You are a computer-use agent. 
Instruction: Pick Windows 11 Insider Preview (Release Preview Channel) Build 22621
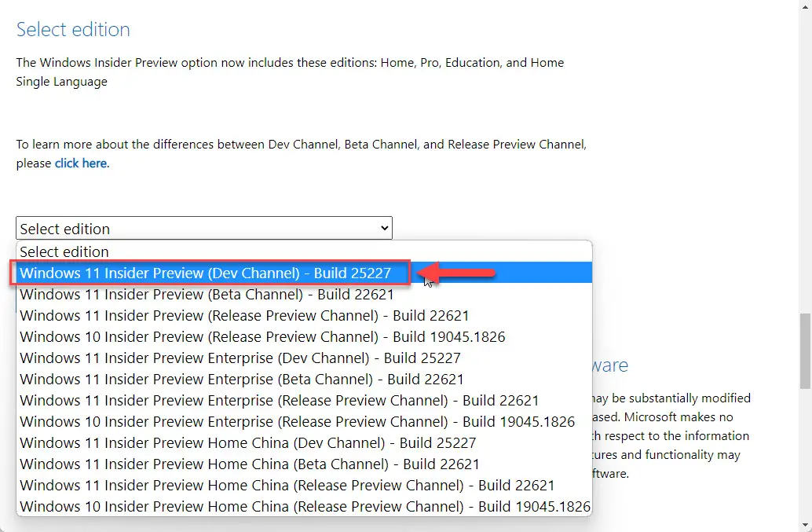click(x=304, y=315)
